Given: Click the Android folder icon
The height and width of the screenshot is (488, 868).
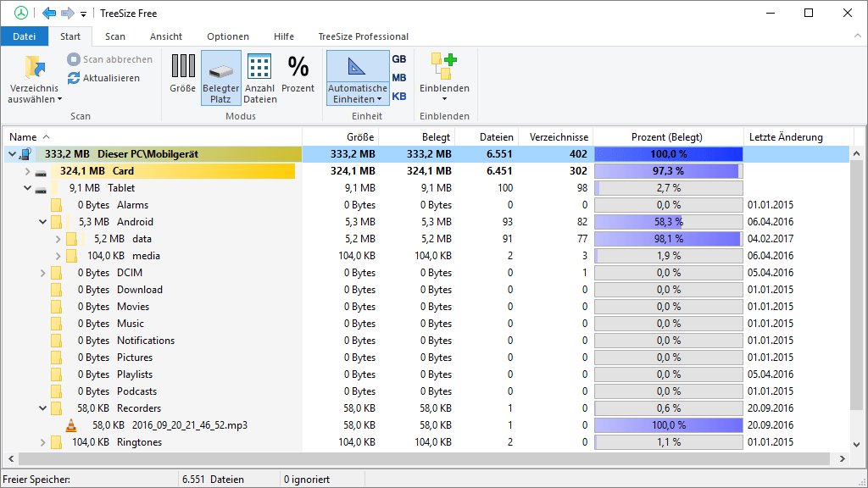Looking at the screenshot, I should [56, 222].
